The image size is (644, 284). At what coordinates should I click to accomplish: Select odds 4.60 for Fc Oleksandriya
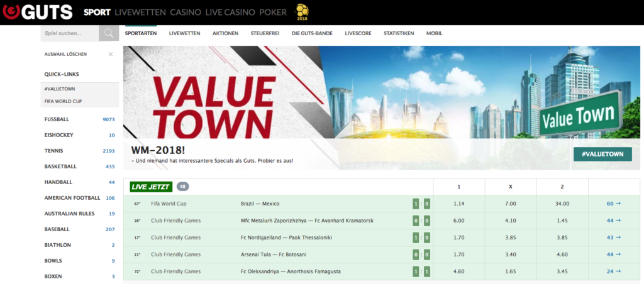458,271
